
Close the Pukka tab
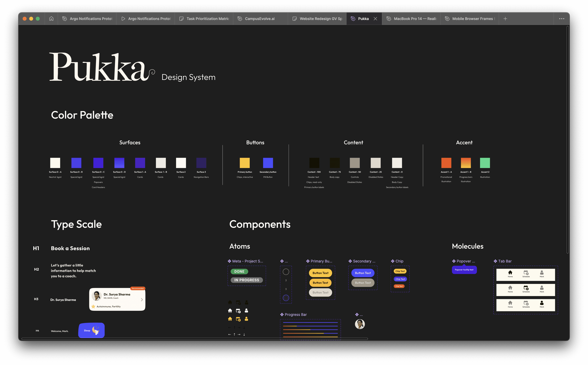point(375,19)
